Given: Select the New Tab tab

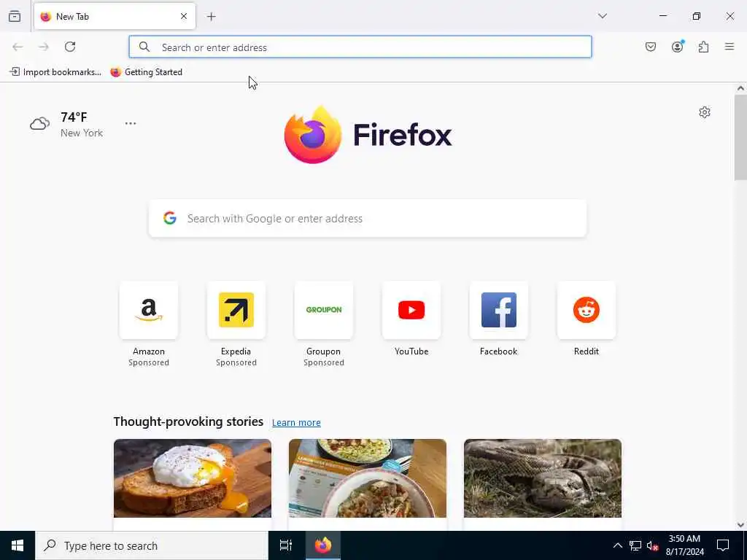Looking at the screenshot, I should coord(115,16).
